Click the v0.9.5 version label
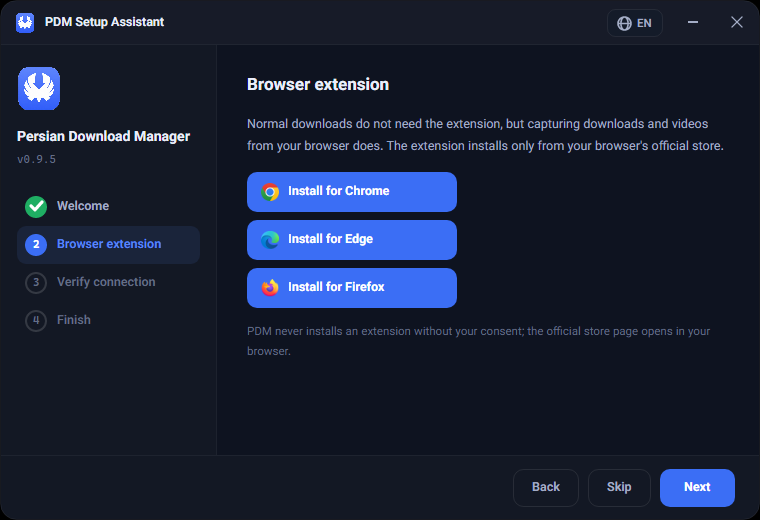 click(36, 159)
